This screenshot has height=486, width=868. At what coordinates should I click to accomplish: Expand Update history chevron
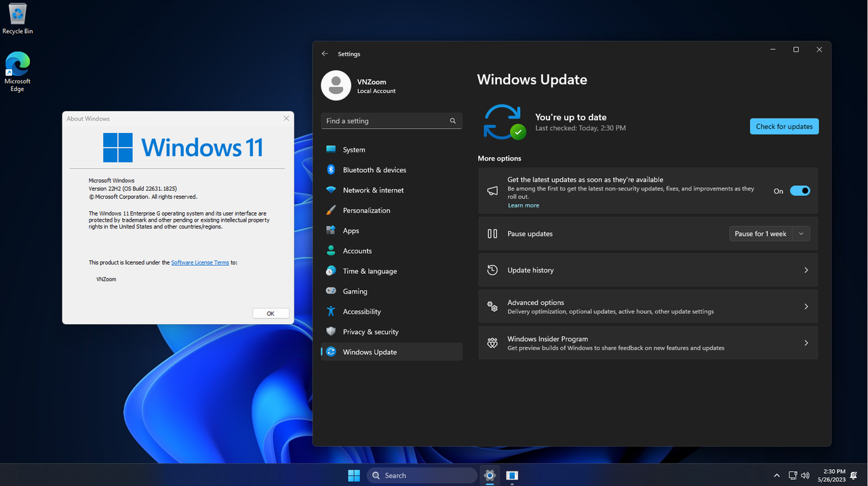[806, 270]
